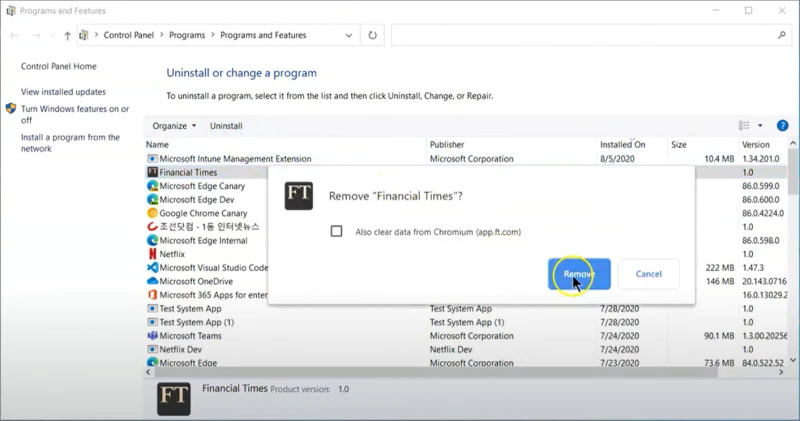Click the Google Chrome Canary icon
The image size is (800, 421).
[152, 213]
